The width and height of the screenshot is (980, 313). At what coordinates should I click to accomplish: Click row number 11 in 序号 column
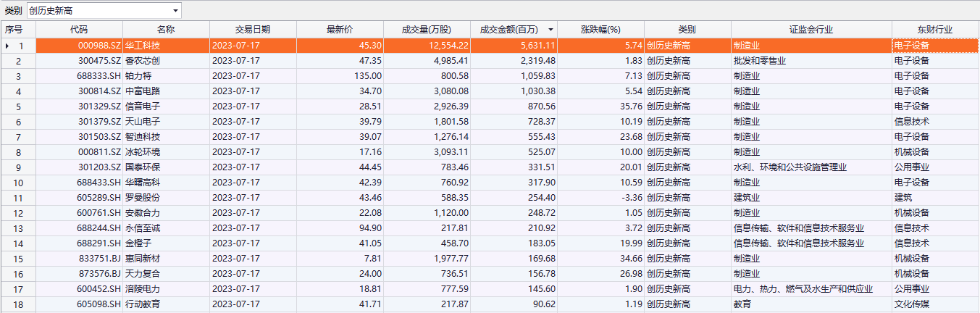(x=18, y=198)
